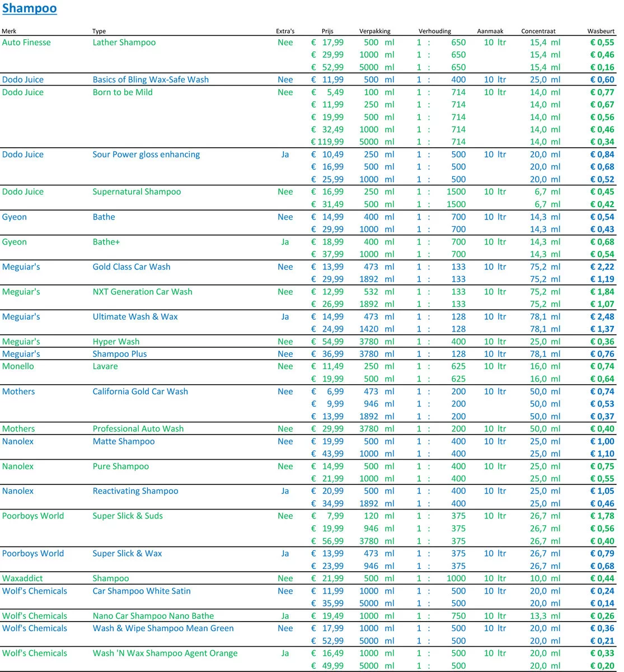
Task: Select the Wasbeurt column header
Action: pos(602,31)
